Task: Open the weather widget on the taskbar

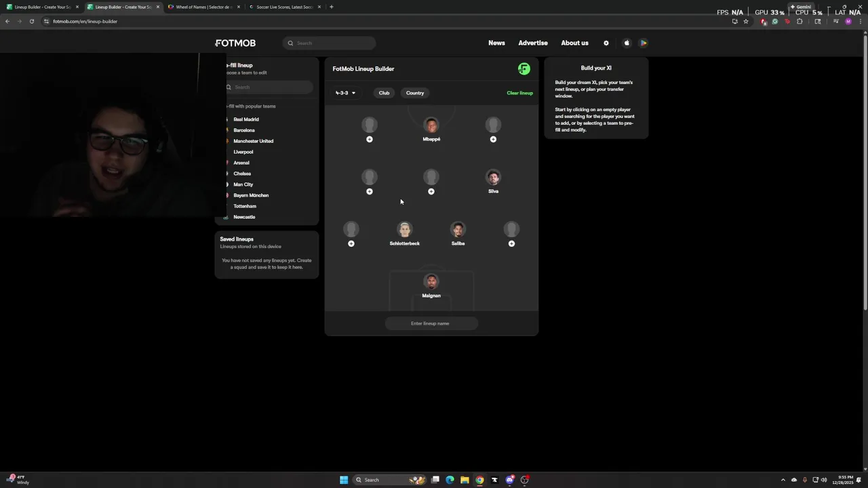Action: [18, 480]
